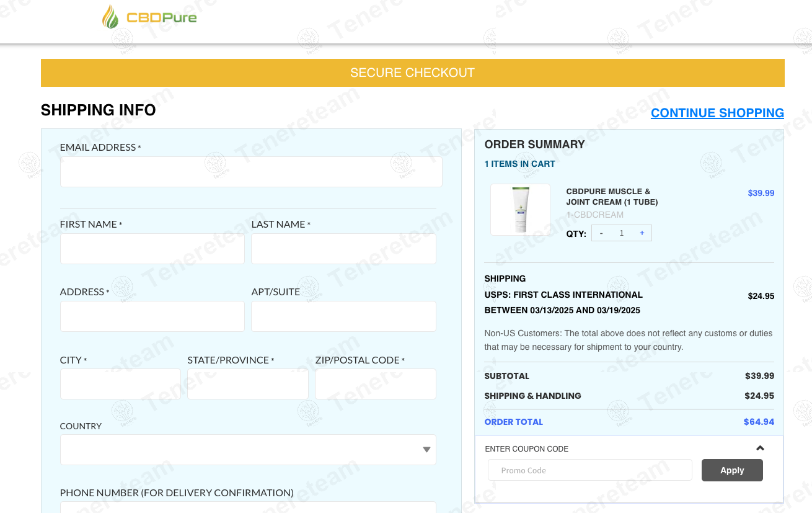This screenshot has width=812, height=513.
Task: Click the CBDPure logo
Action: 149,17
